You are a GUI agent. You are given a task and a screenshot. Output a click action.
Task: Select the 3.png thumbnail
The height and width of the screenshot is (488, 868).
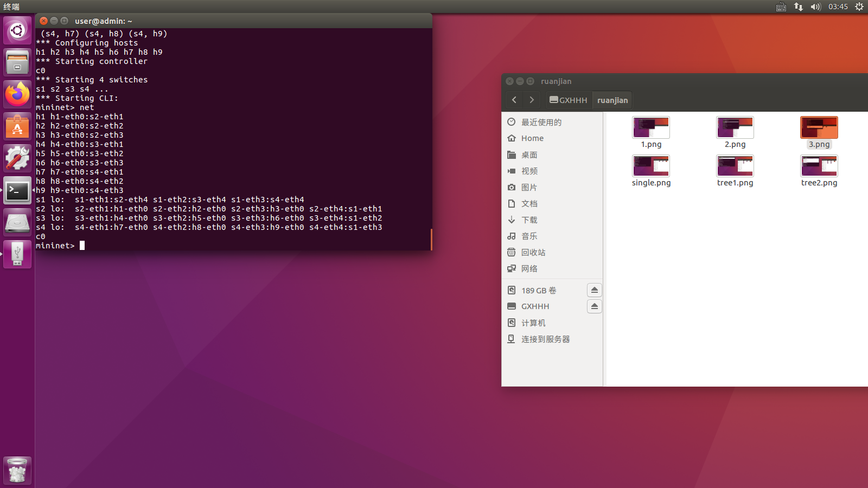tap(819, 128)
